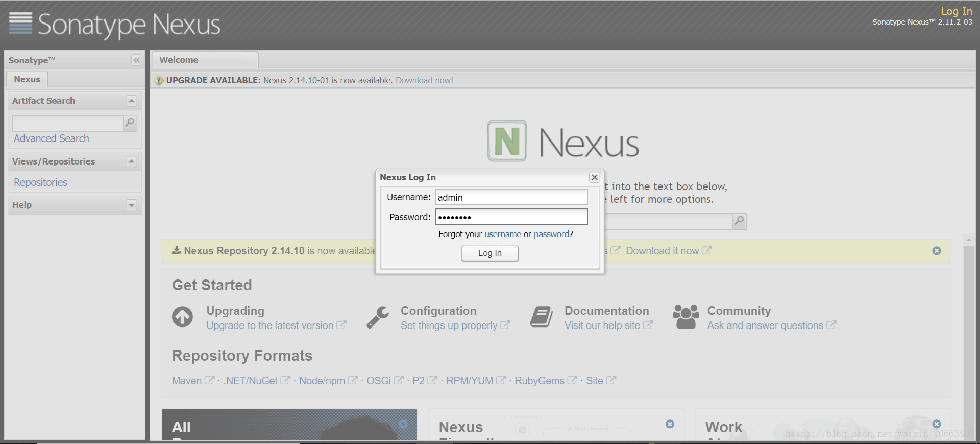Click the forgot password link
980x444 pixels.
tap(551, 234)
